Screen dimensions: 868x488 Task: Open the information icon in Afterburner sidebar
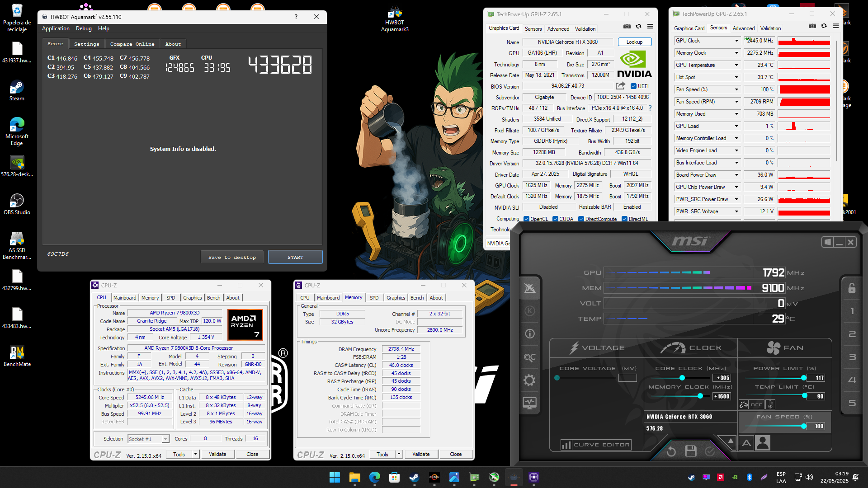pos(530,334)
